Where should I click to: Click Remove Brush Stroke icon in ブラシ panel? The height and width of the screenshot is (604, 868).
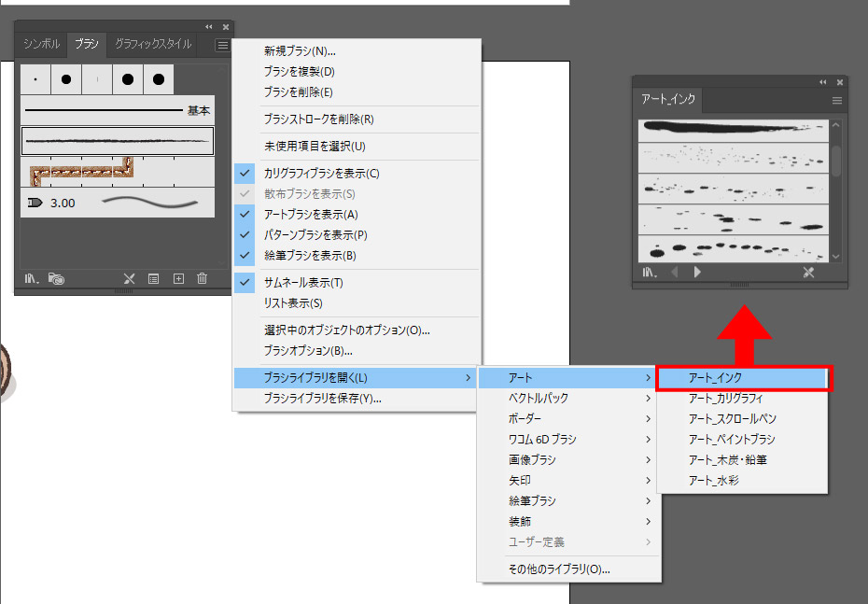point(130,278)
